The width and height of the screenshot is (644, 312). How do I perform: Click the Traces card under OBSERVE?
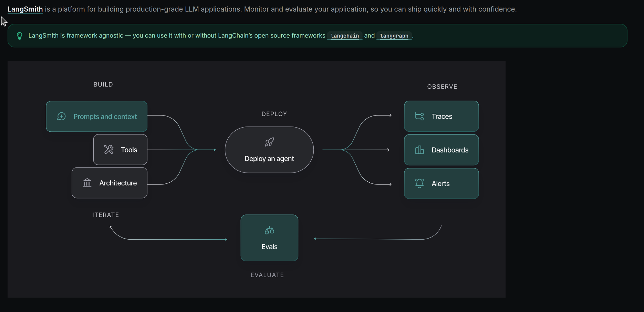[x=441, y=116]
